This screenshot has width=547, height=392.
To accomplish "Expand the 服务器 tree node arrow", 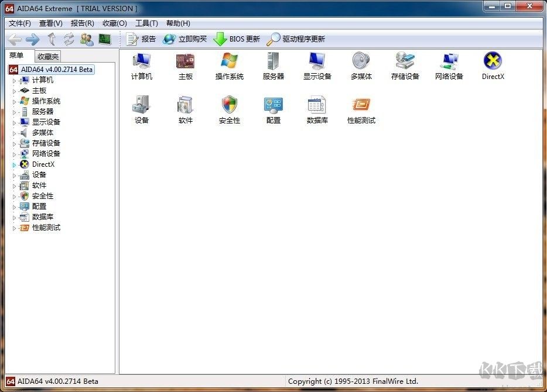I will [14, 112].
